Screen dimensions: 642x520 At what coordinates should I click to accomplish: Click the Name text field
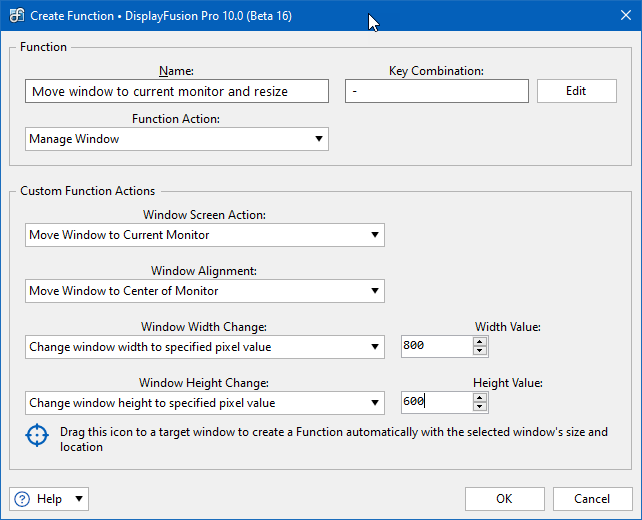tap(177, 91)
